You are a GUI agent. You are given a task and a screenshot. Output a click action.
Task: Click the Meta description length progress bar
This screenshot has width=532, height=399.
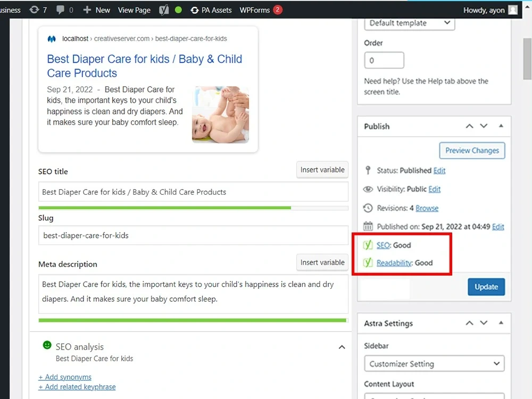point(194,320)
